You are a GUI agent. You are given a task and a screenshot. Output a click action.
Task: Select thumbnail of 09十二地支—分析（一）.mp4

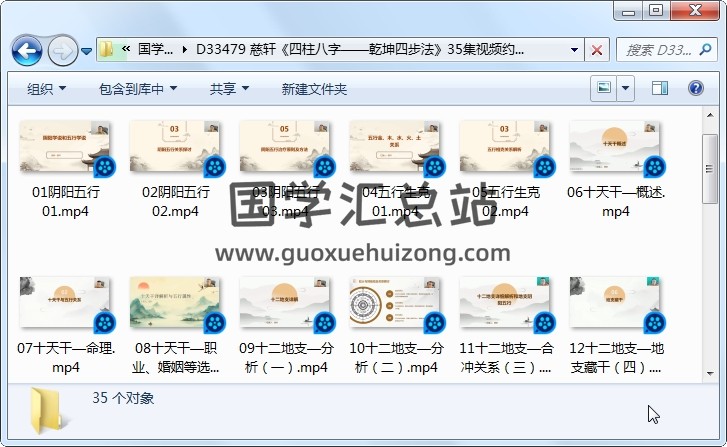pyautogui.click(x=285, y=303)
